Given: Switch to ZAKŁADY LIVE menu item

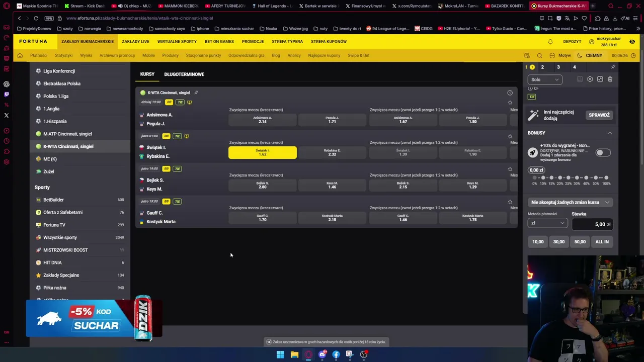Looking at the screenshot, I should coord(135,41).
